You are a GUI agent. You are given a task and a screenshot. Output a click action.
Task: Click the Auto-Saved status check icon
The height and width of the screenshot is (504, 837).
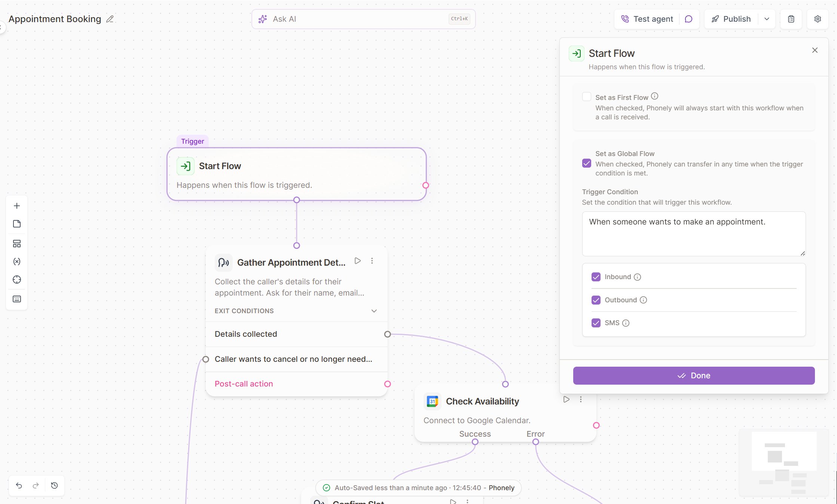click(326, 488)
